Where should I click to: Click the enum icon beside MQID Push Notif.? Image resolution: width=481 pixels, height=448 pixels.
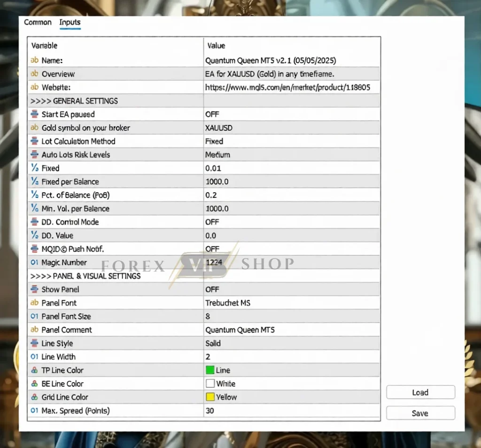pos(34,249)
